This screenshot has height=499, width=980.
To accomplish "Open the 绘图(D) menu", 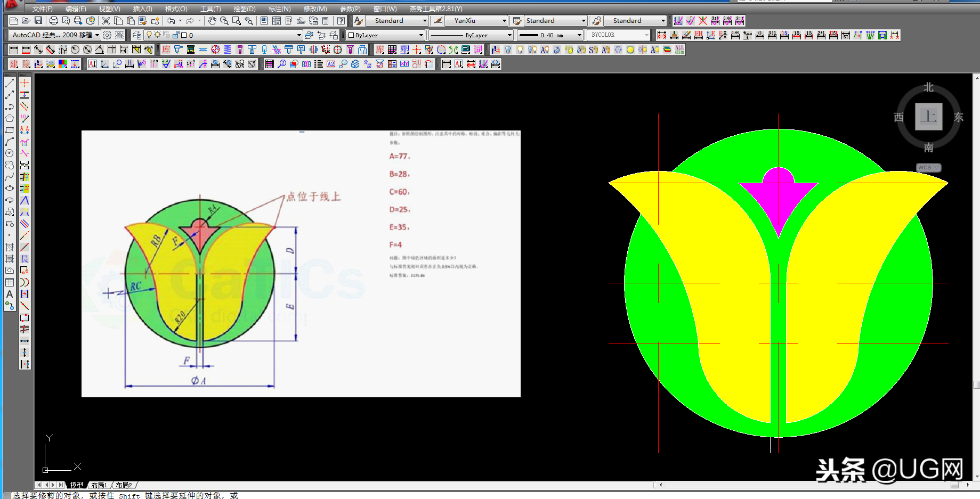I will coord(244,9).
